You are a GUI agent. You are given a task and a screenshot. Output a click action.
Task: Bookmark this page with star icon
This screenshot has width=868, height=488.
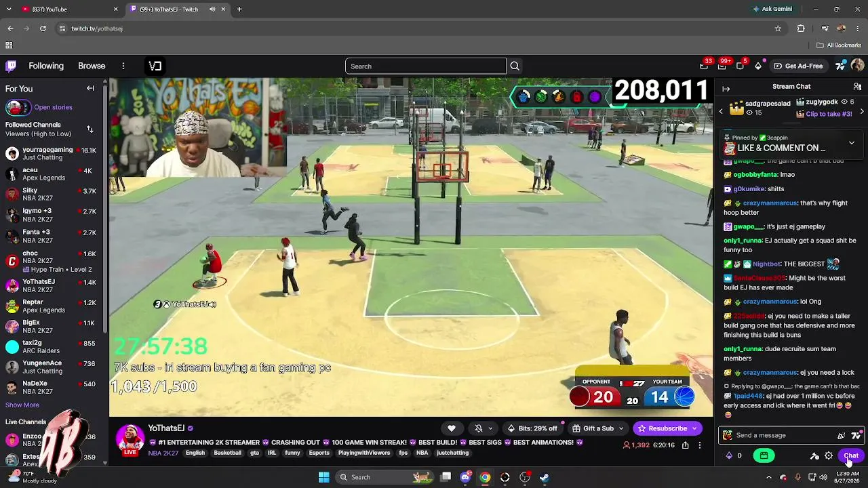(x=778, y=28)
